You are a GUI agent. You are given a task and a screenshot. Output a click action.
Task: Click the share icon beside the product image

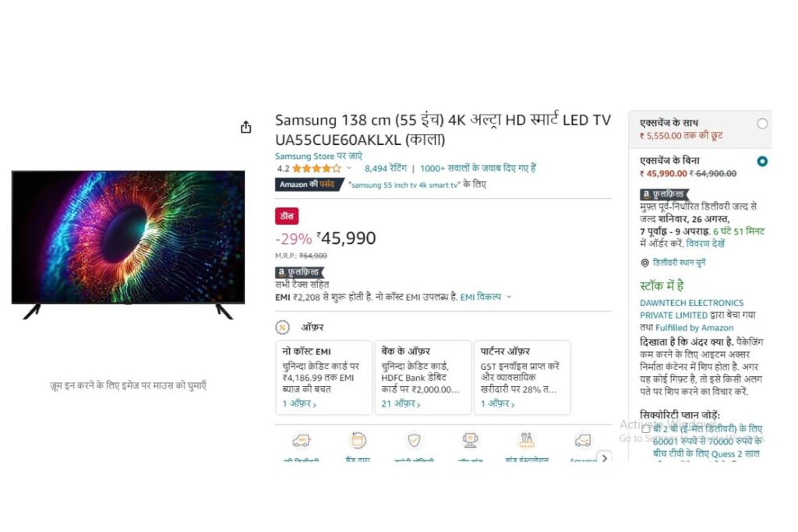(245, 127)
